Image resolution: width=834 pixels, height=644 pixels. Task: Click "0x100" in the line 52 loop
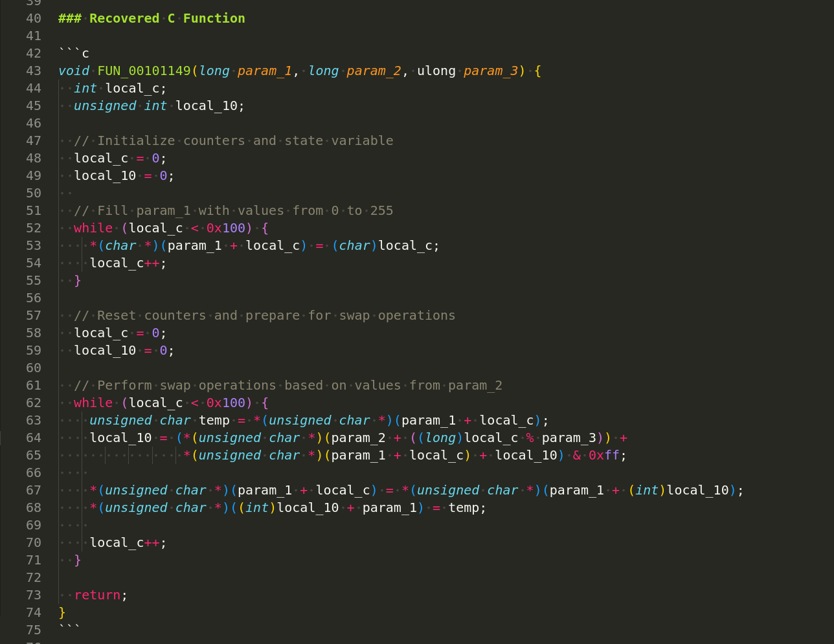click(x=226, y=228)
